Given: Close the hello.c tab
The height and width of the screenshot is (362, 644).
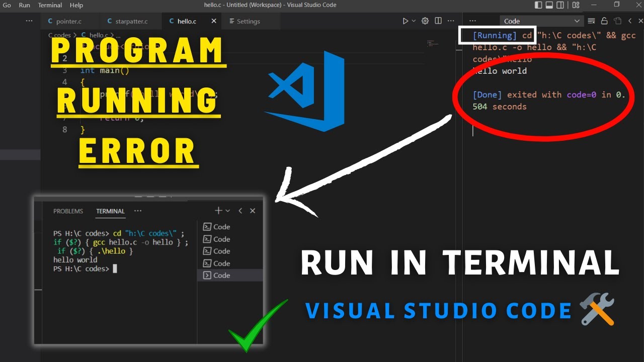Looking at the screenshot, I should click(214, 21).
